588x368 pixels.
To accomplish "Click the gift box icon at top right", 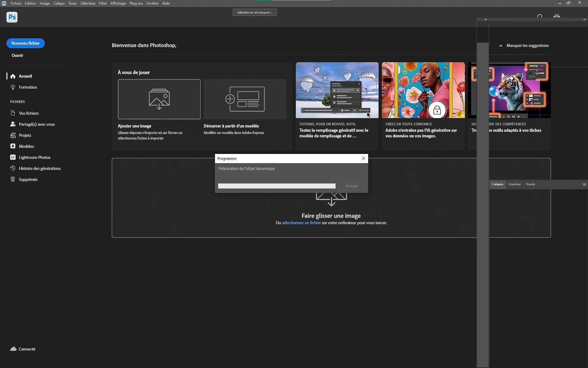I will (x=556, y=16).
